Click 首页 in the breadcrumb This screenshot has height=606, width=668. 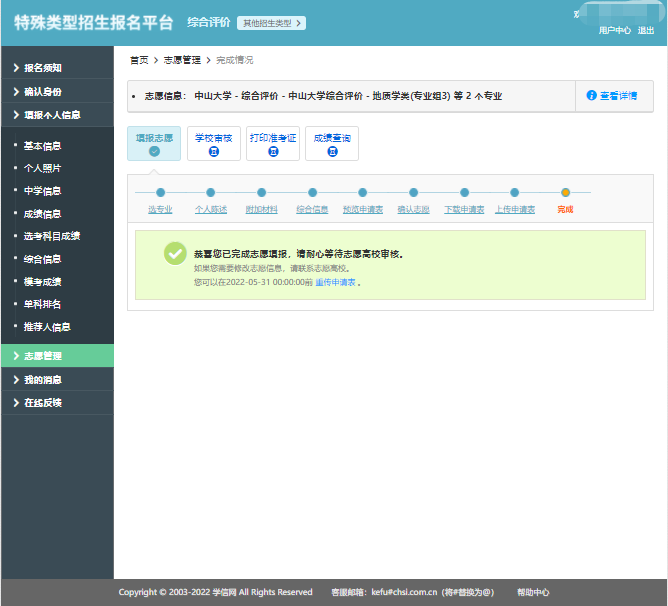(139, 60)
